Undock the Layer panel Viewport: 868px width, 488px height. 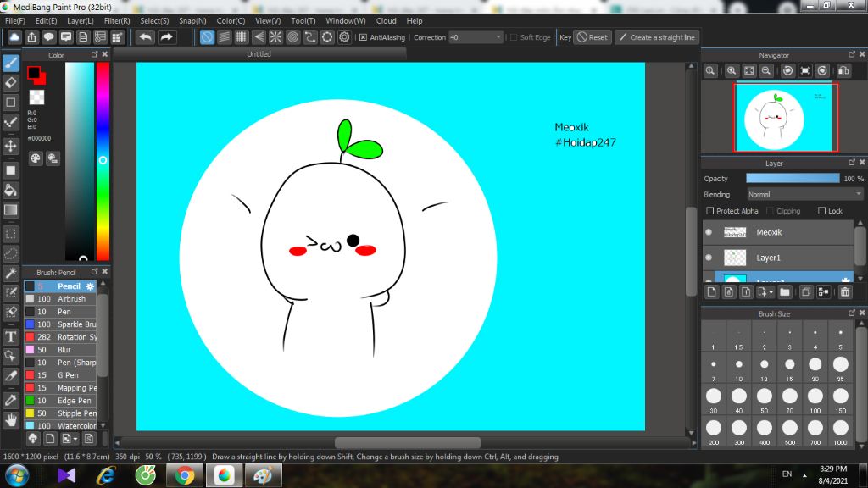point(851,162)
